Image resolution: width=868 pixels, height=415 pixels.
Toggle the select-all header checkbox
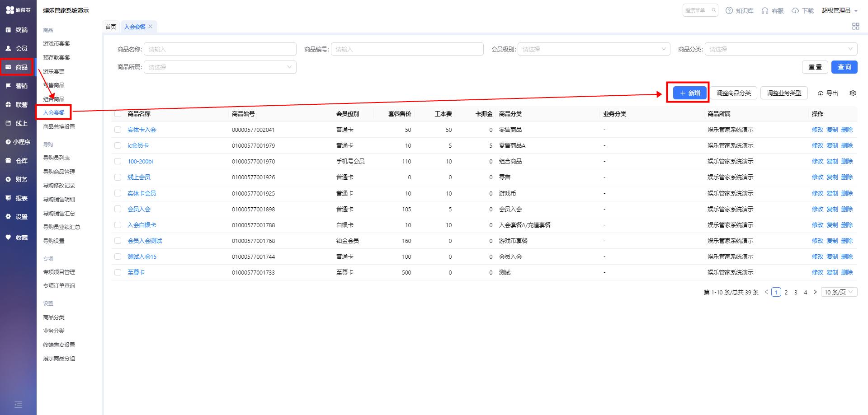[x=118, y=114]
